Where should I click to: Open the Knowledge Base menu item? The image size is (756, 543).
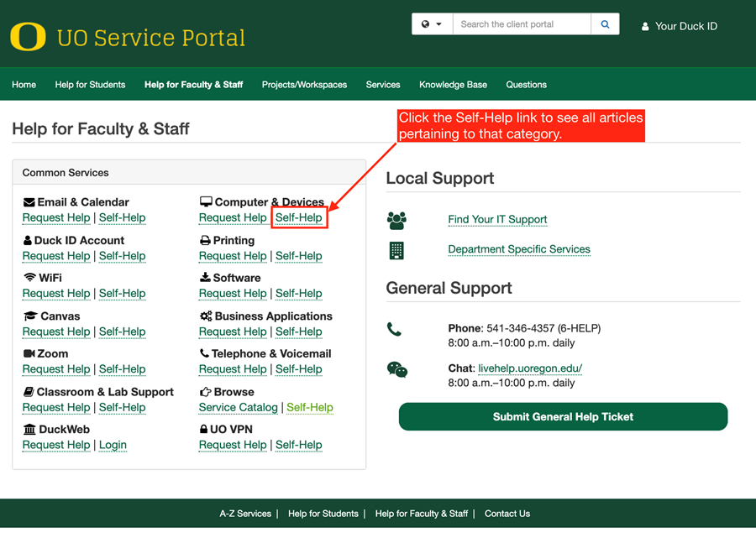click(453, 85)
